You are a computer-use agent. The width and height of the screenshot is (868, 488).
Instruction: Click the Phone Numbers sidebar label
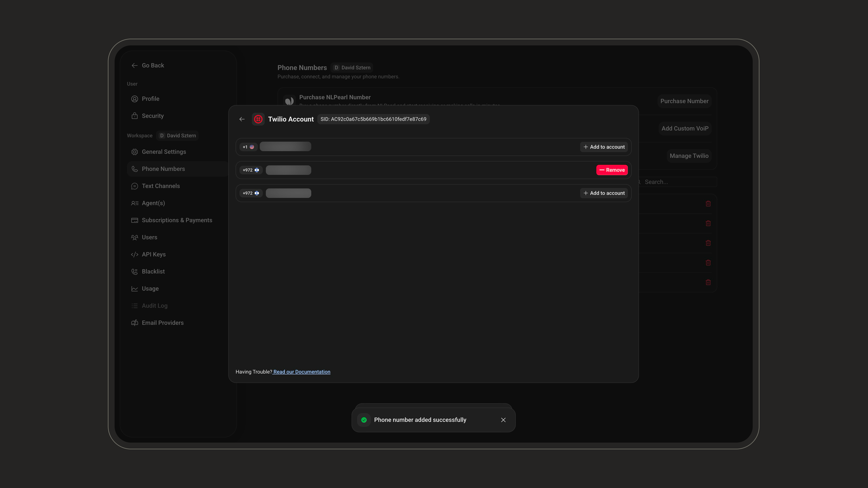pyautogui.click(x=163, y=169)
